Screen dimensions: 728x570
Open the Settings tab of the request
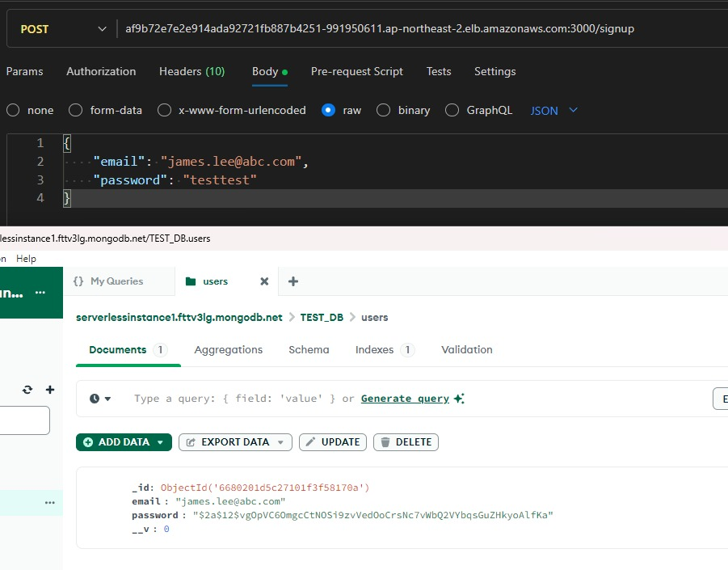495,71
